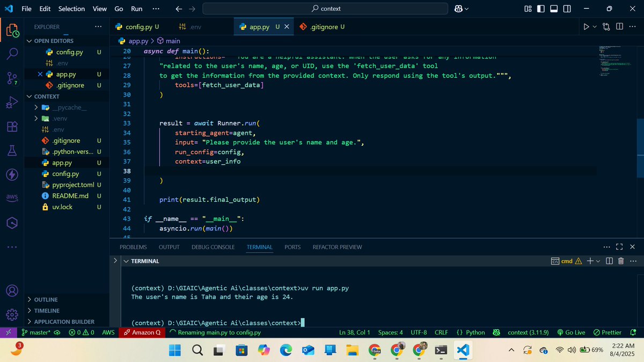Click the Run Python File play button

[x=586, y=26]
